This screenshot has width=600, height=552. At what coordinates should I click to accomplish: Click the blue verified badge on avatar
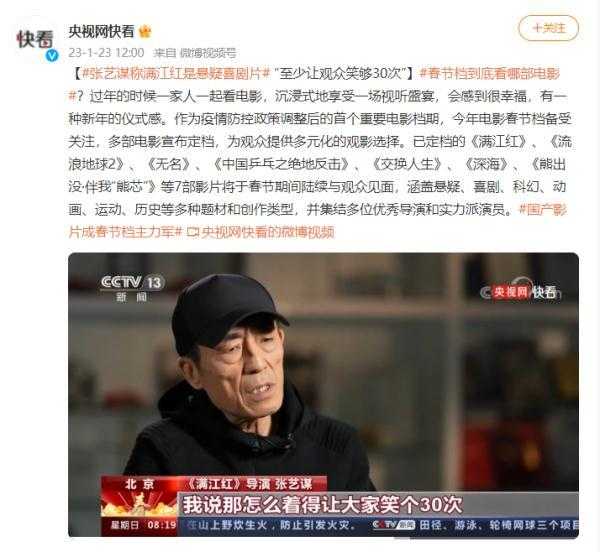click(52, 55)
